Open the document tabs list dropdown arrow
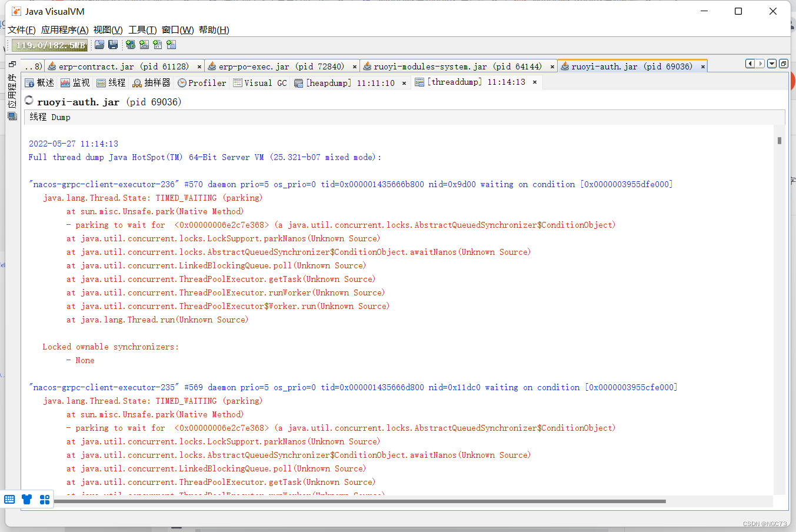Image resolution: width=796 pixels, height=532 pixels. click(x=772, y=64)
